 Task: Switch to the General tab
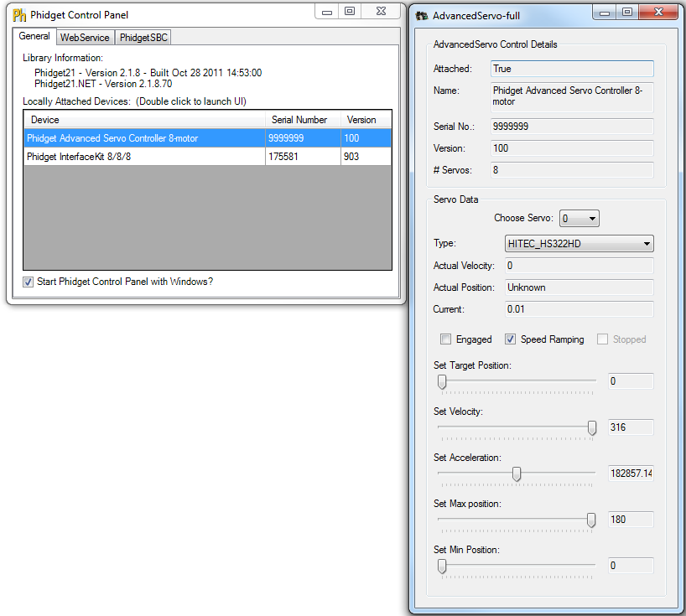click(34, 36)
